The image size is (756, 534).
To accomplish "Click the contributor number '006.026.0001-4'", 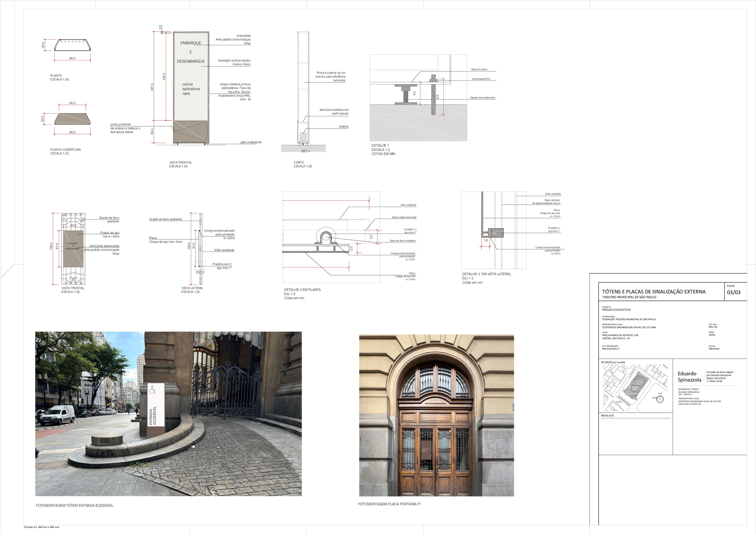I will pyautogui.click(x=610, y=349).
